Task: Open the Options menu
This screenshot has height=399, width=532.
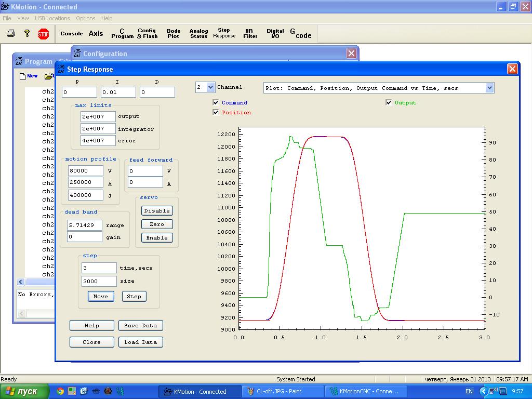Action: pos(86,18)
